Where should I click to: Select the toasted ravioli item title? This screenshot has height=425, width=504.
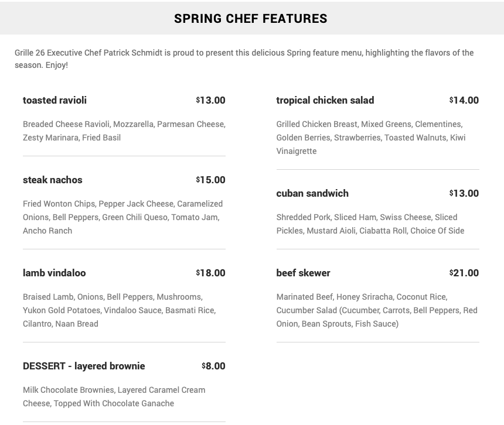tap(55, 100)
